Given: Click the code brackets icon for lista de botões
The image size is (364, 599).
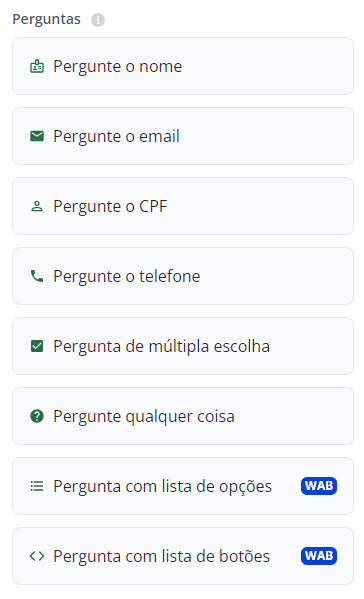Looking at the screenshot, I should (37, 556).
